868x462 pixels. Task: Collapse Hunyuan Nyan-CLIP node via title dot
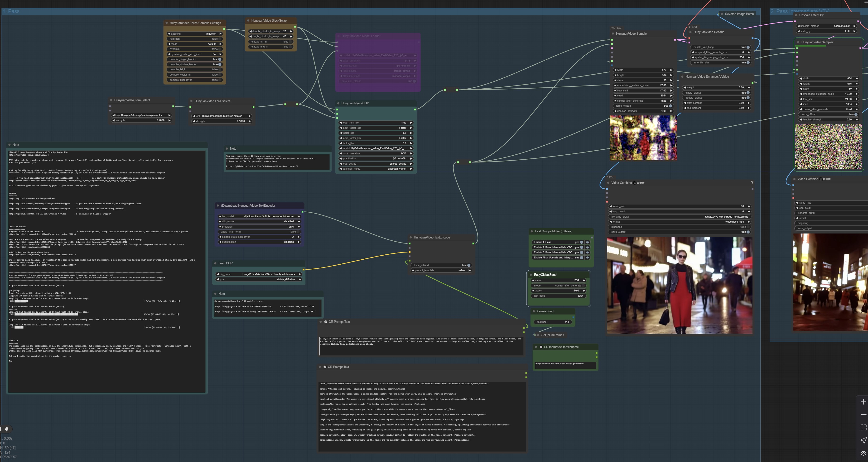pyautogui.click(x=338, y=103)
